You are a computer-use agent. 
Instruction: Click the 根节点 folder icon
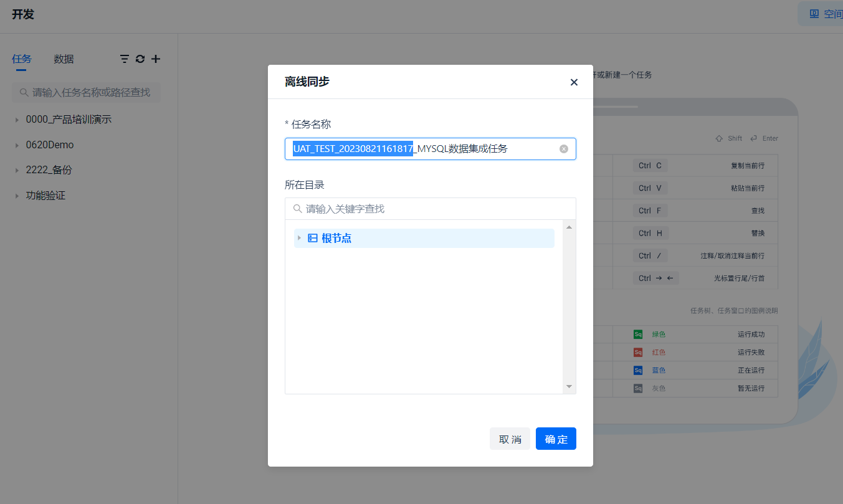(x=313, y=238)
